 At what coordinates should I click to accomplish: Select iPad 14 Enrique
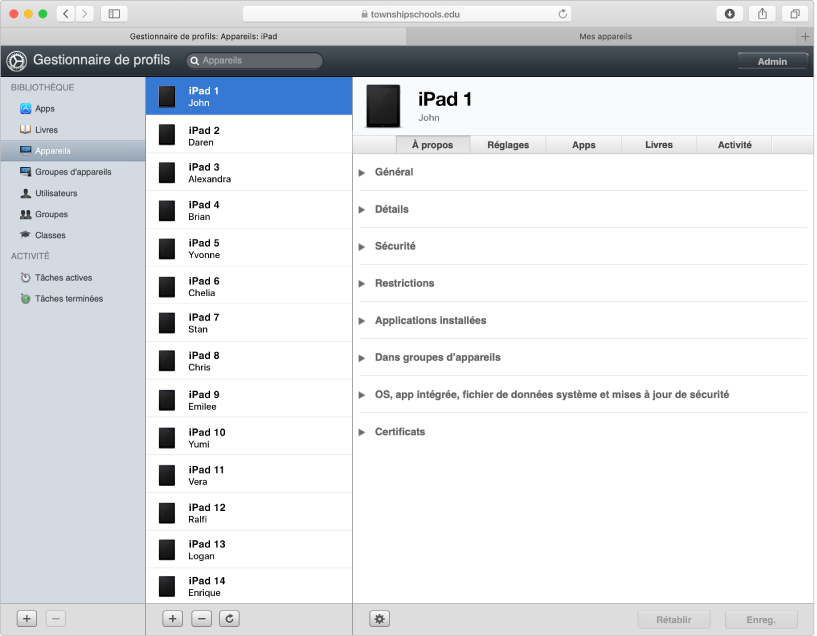click(x=249, y=586)
